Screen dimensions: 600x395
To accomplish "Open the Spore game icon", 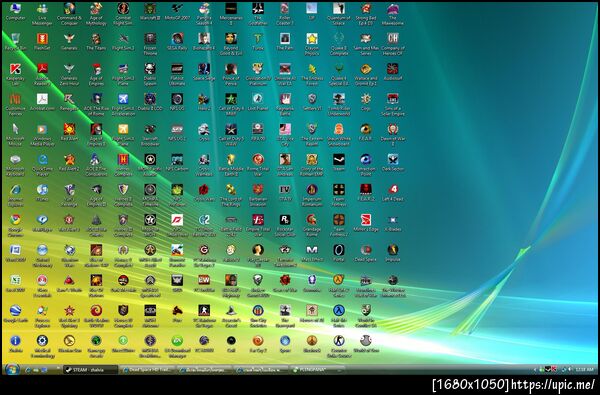I will pos(285,344).
